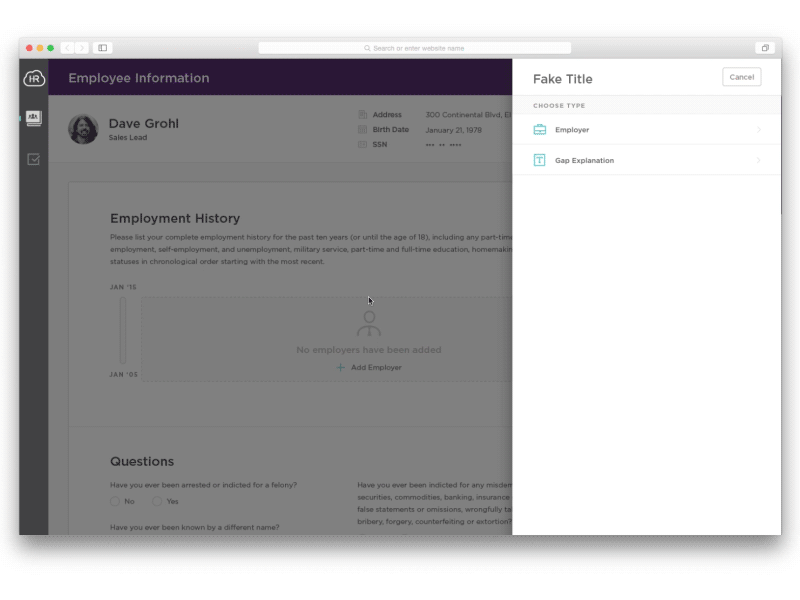
Task: Expand the Gap Explanation chevron
Action: [759, 160]
